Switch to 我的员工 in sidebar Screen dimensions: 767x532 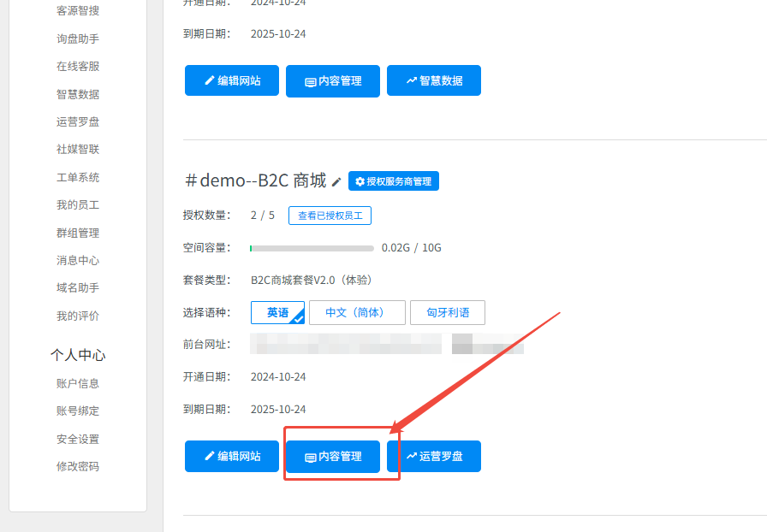coord(77,204)
